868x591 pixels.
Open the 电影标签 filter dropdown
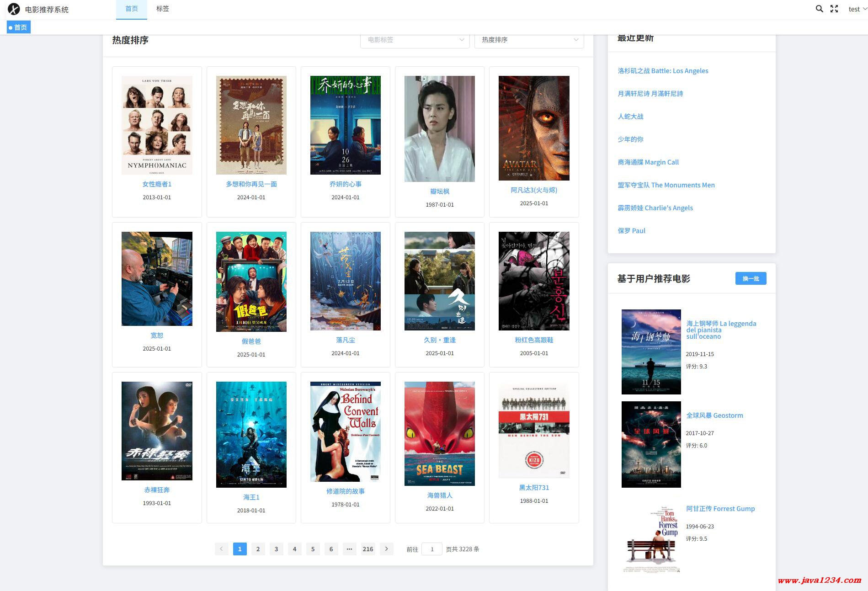[x=415, y=40]
